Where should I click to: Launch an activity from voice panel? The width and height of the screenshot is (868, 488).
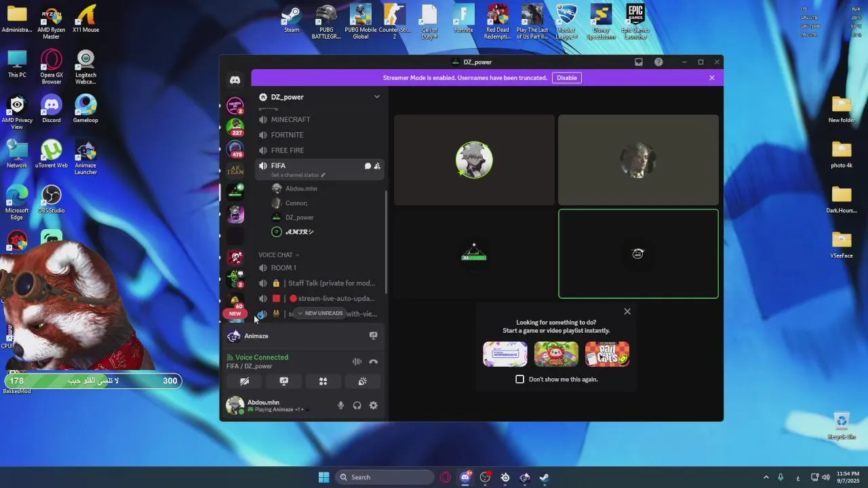[323, 381]
